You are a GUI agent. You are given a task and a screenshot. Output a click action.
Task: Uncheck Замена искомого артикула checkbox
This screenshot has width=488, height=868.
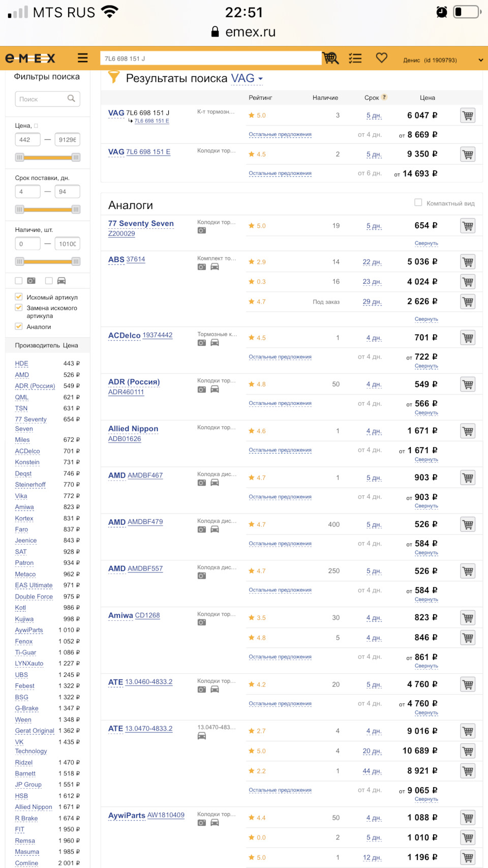pyautogui.click(x=19, y=308)
